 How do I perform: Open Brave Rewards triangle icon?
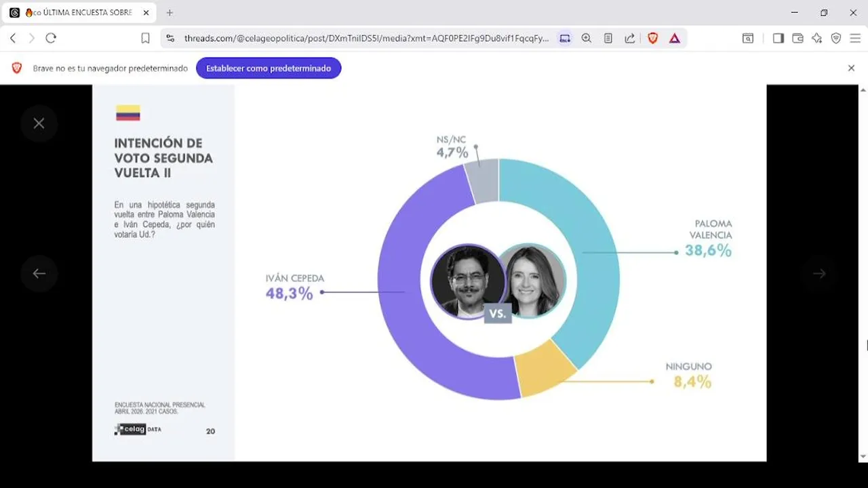[x=675, y=39]
